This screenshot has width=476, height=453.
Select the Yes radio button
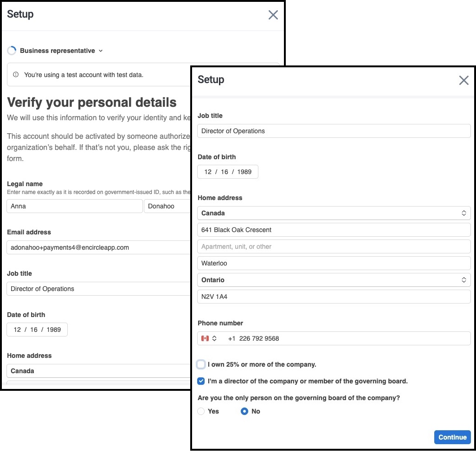201,411
